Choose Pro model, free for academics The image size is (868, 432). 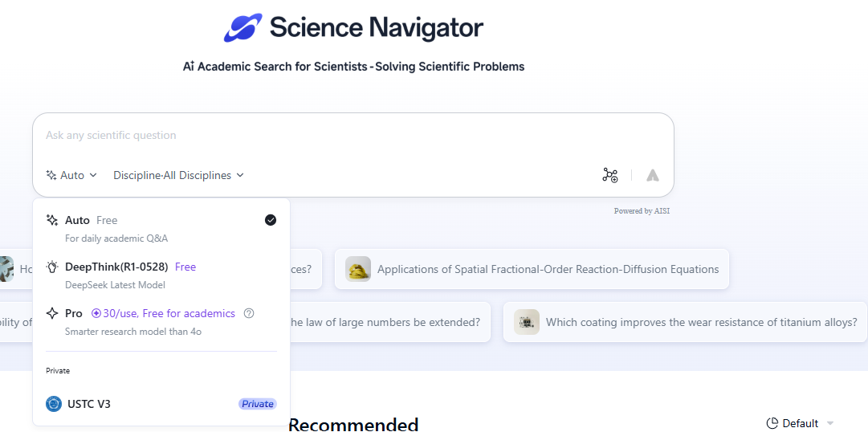click(x=161, y=322)
